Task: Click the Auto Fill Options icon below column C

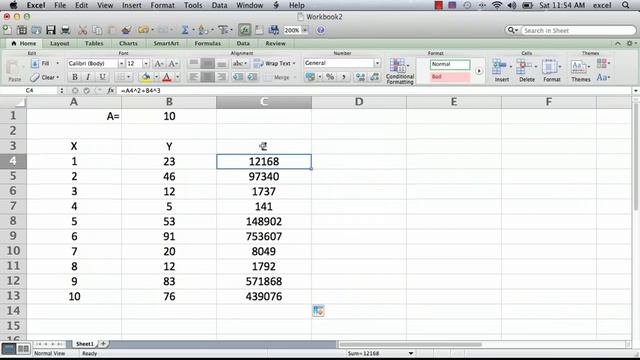Action: (318, 311)
